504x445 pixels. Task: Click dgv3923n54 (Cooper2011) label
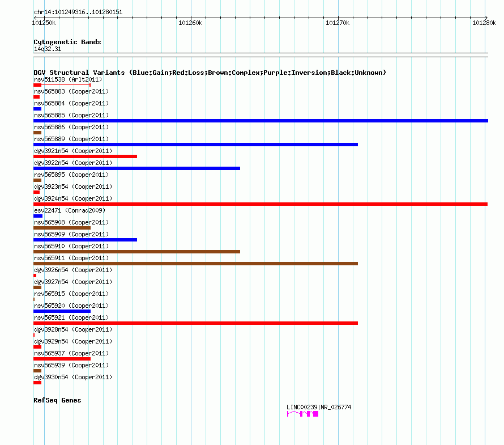(x=73, y=187)
